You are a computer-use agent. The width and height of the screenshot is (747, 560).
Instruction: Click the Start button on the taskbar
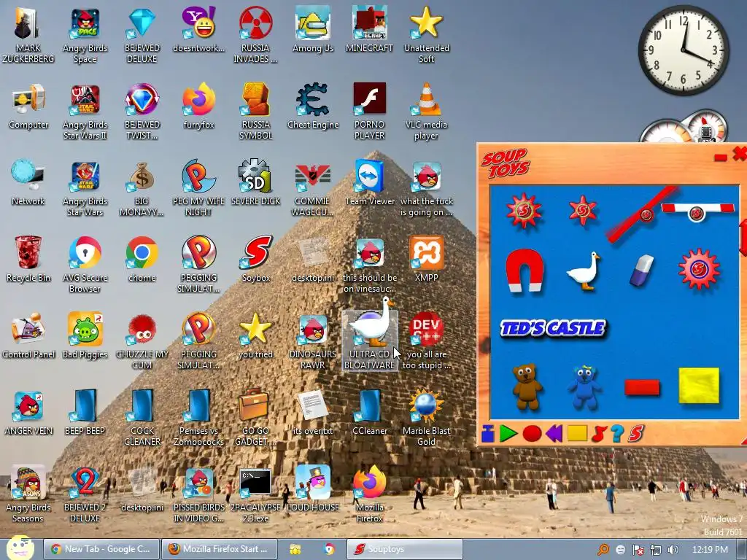tap(20, 548)
